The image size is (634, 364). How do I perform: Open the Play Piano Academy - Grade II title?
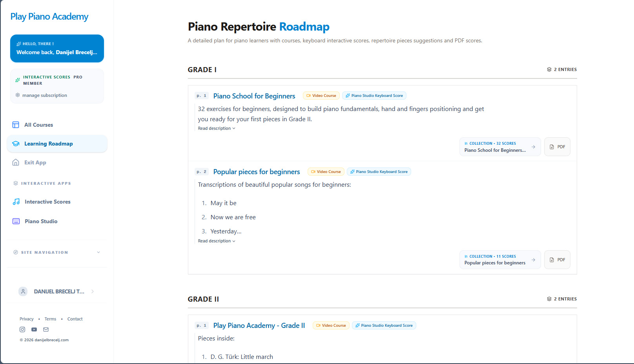tap(259, 326)
